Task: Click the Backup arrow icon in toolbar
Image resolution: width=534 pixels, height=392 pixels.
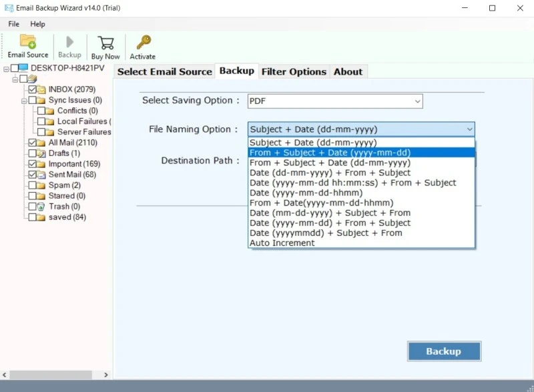Action: 69,43
